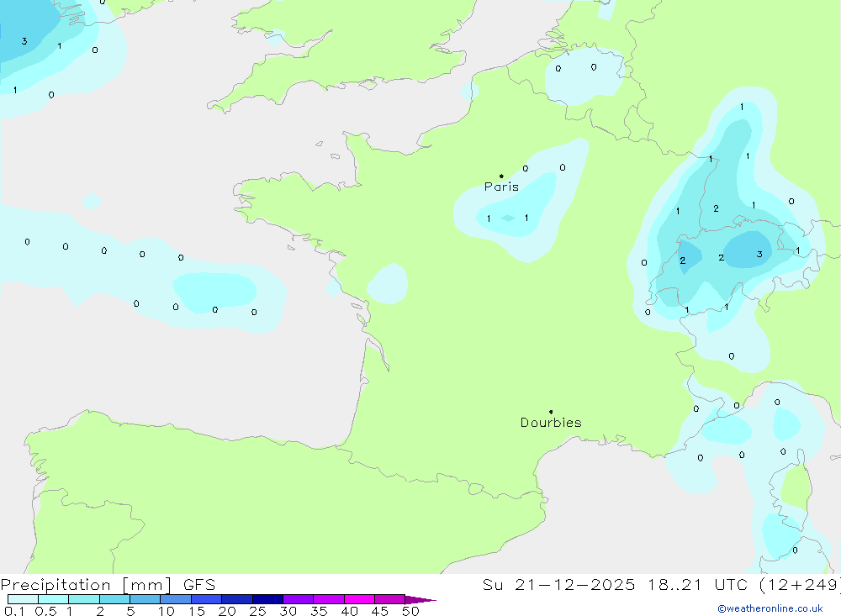The width and height of the screenshot is (841, 616).
Task: Click the Dourbies city label
Action: coord(551,423)
